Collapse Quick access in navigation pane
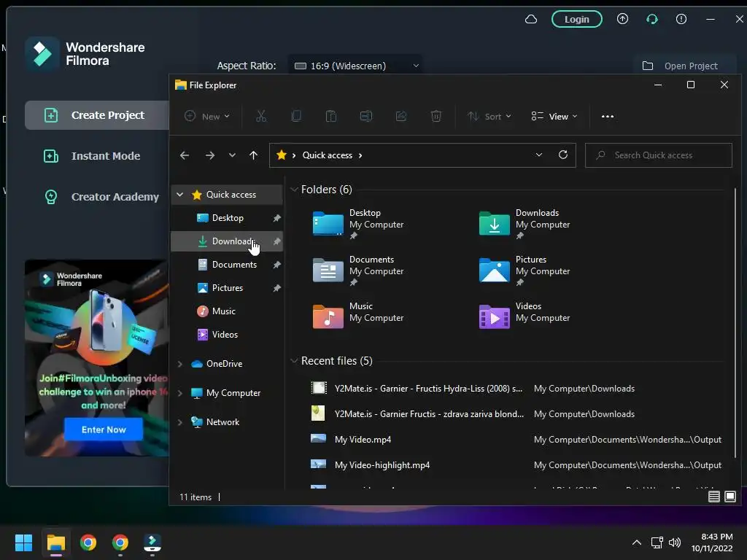 click(180, 194)
